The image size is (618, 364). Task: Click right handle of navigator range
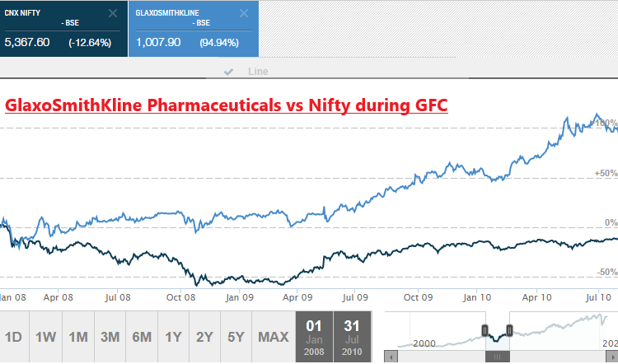click(x=509, y=331)
